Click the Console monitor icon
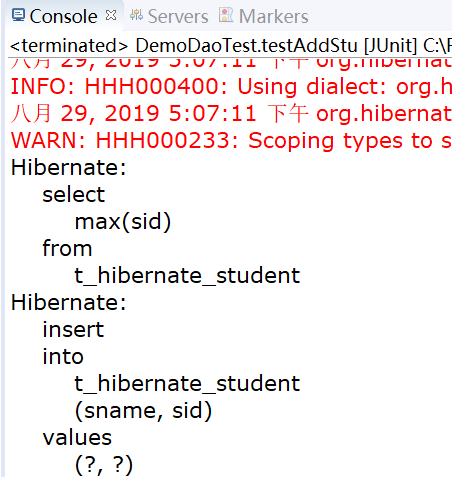The image size is (452, 477). (18, 15)
